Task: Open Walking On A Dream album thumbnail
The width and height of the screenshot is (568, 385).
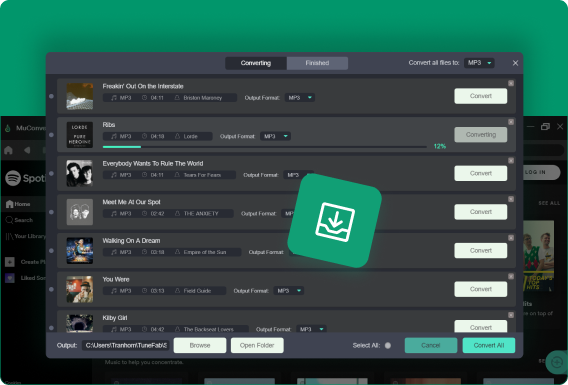Action: click(x=80, y=251)
